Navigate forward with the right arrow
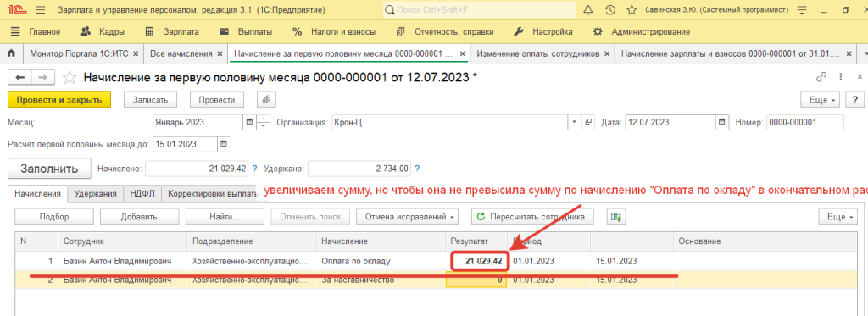Viewport: 868px width, 316px height. click(42, 77)
